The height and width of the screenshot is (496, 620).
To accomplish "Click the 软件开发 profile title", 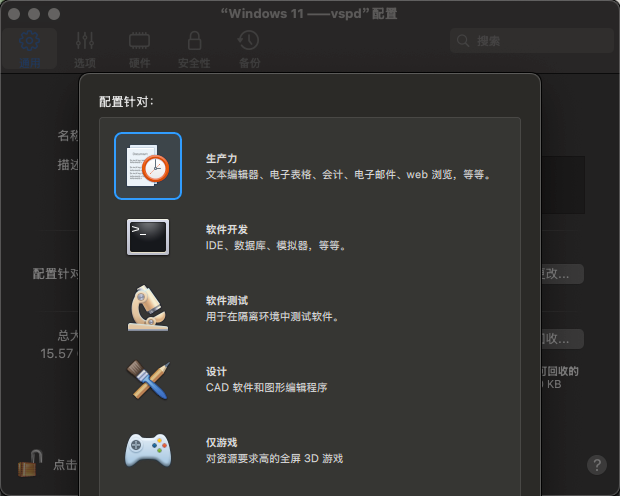I will (227, 229).
